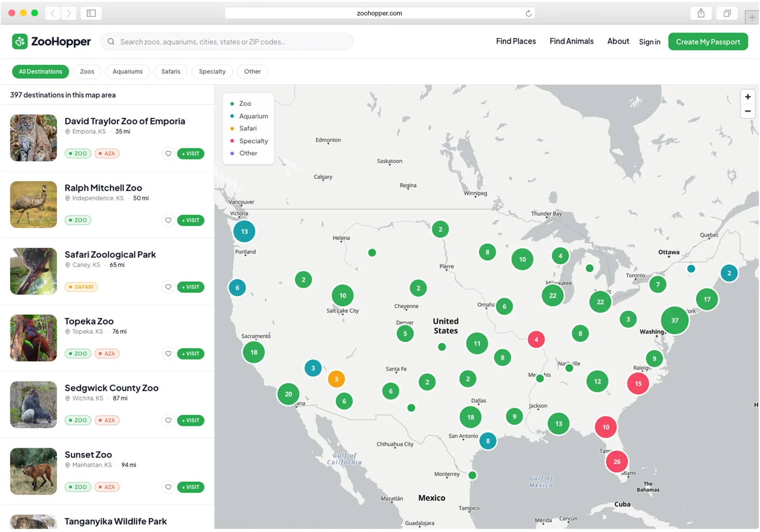Image resolution: width=760 pixels, height=532 pixels.
Task: Click the Sign in link
Action: coord(649,42)
